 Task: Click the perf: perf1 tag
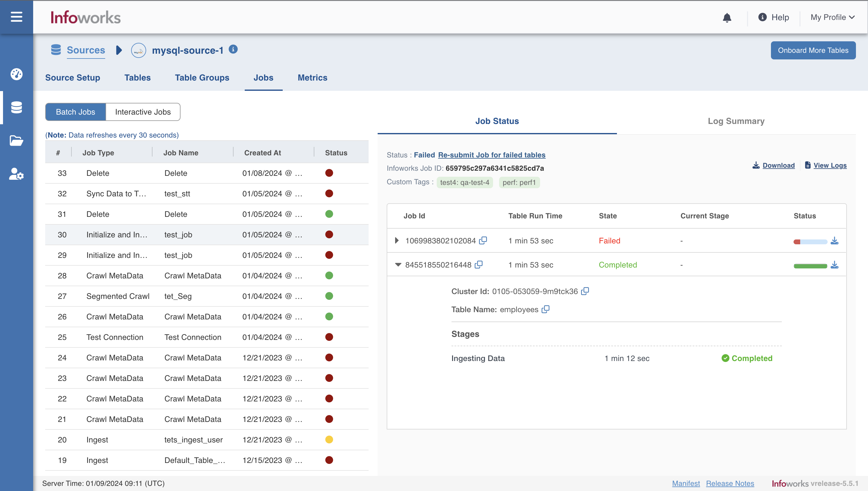(x=519, y=182)
